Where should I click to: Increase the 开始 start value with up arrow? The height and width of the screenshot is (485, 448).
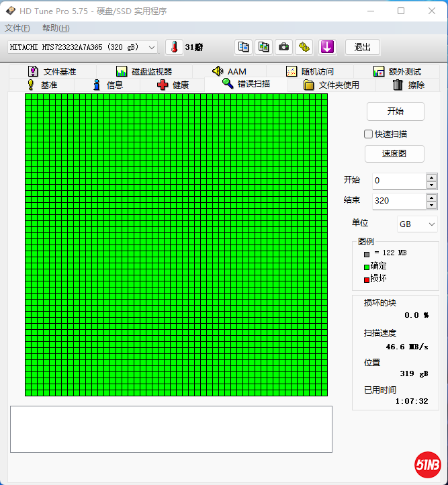tap(431, 177)
